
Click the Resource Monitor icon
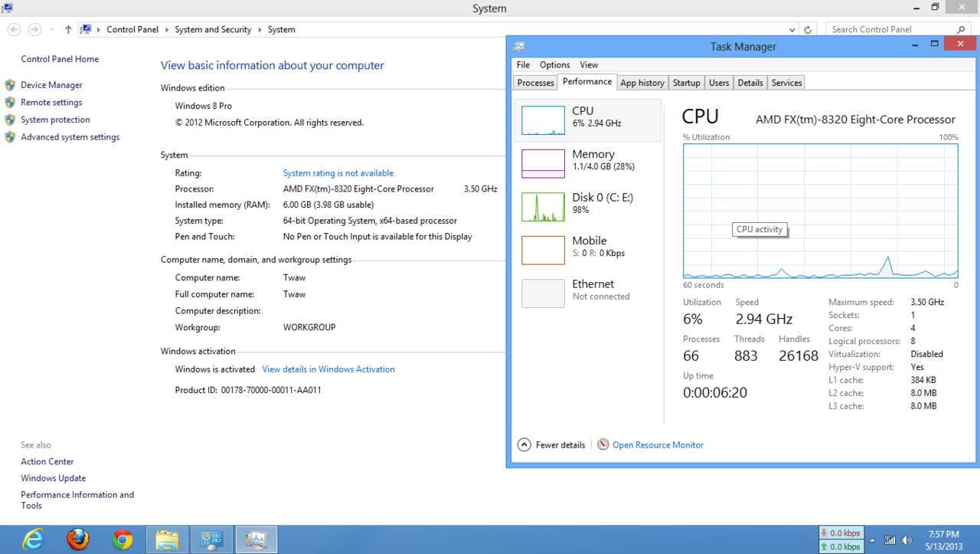[603, 444]
